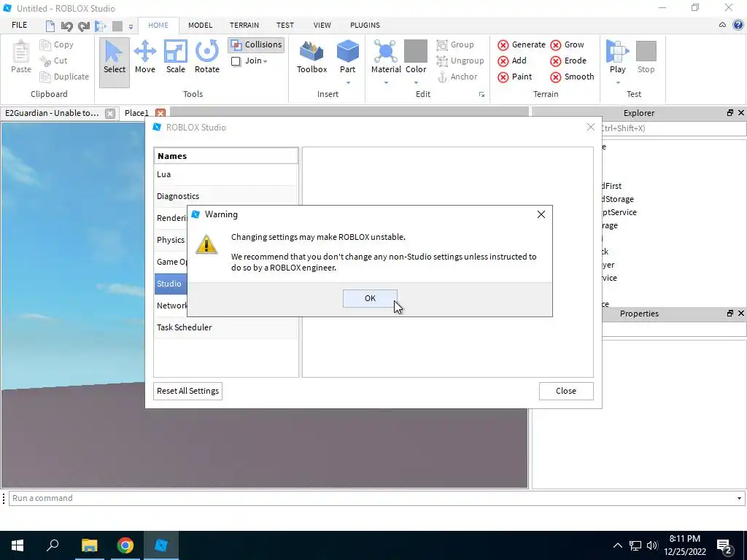Click Paste in Clipboard
747x560 pixels.
pyautogui.click(x=21, y=57)
